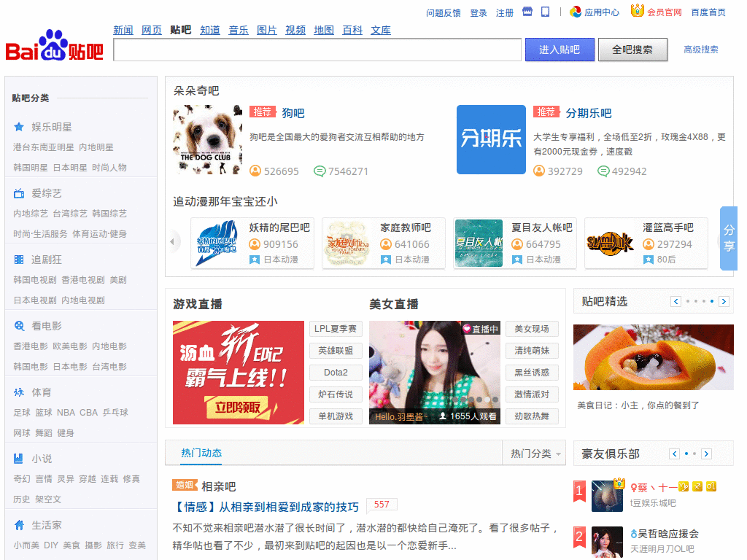Click the 分期乐 blue logo

click(x=491, y=139)
